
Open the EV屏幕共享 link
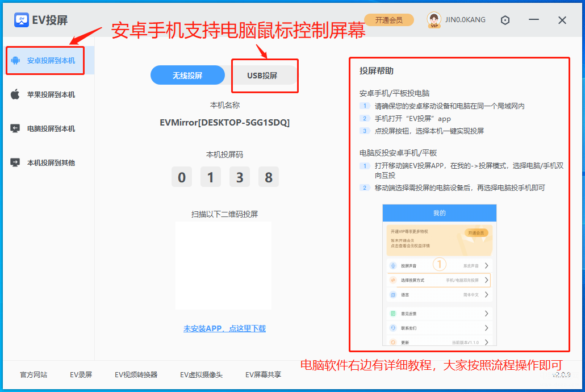[264, 374]
